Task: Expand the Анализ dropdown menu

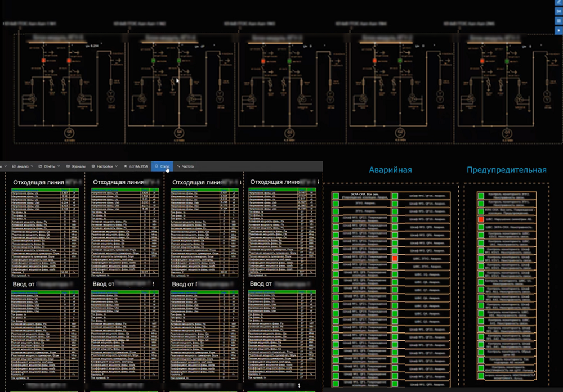Action: coord(23,166)
